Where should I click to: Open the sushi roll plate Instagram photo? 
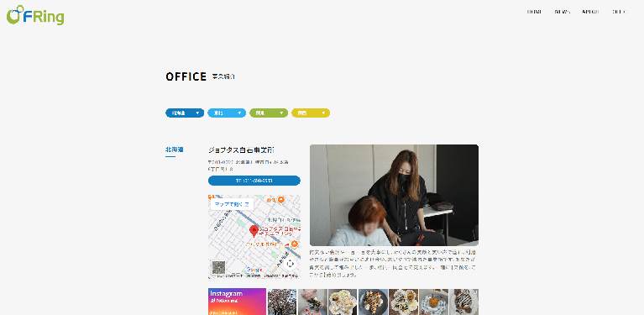[x=403, y=302]
